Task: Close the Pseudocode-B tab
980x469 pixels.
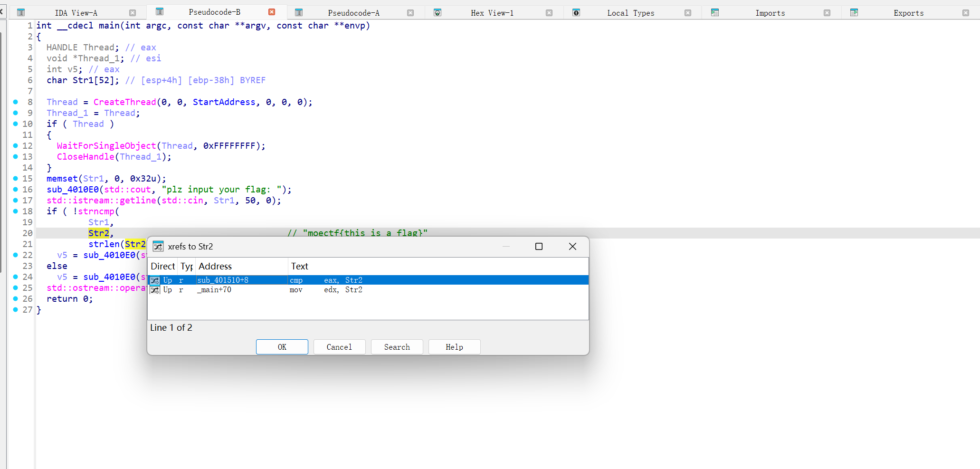Action: 272,12
